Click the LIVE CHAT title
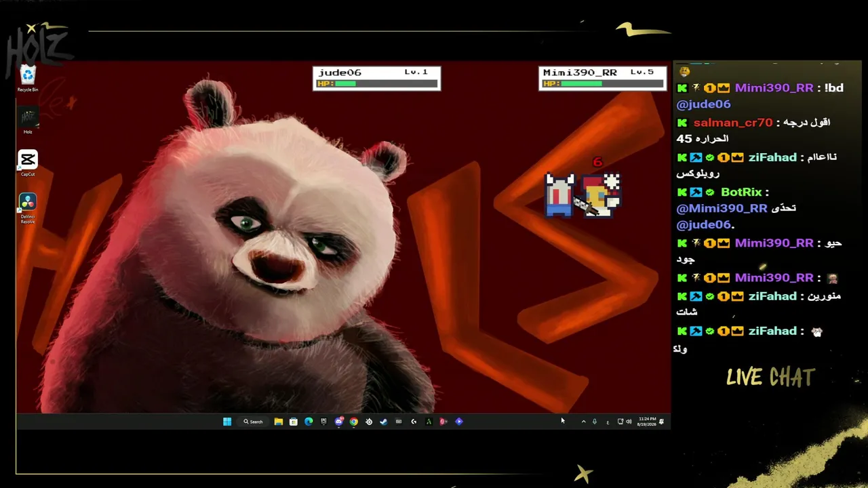The height and width of the screenshot is (488, 868). 770,378
